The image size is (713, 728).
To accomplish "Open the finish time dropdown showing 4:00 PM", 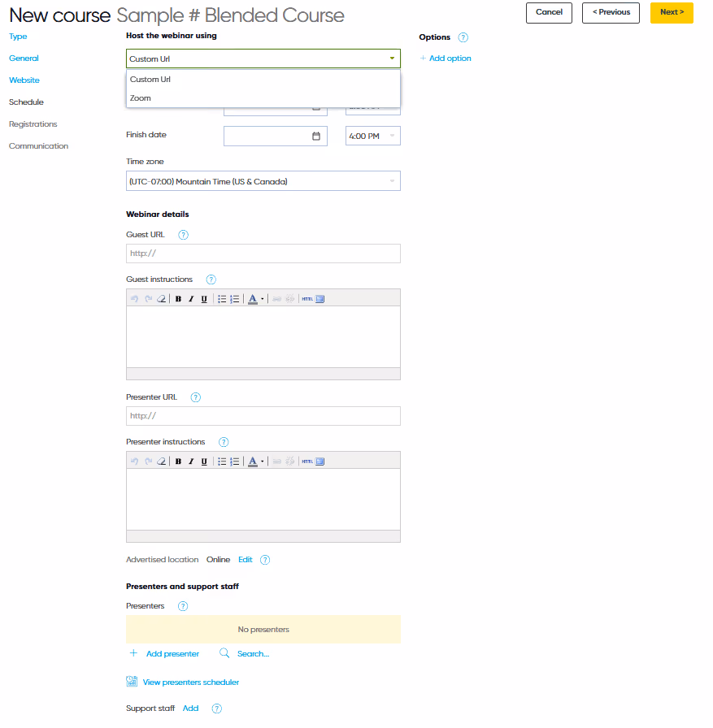I will pyautogui.click(x=372, y=136).
